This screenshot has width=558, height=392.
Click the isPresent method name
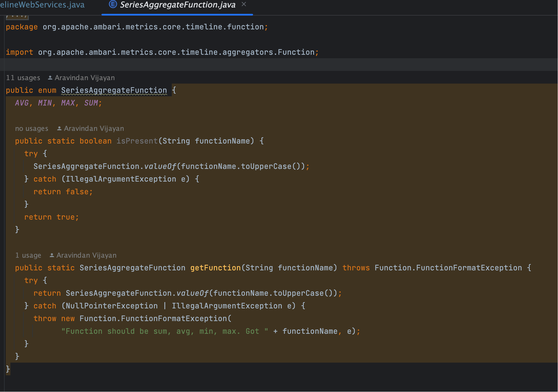137,141
